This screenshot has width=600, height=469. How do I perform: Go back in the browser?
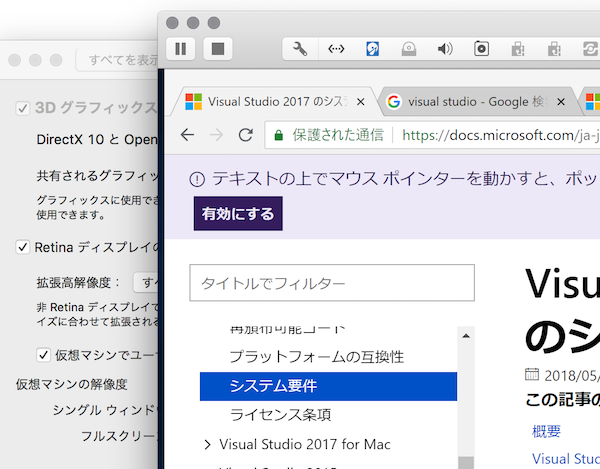coord(188,135)
